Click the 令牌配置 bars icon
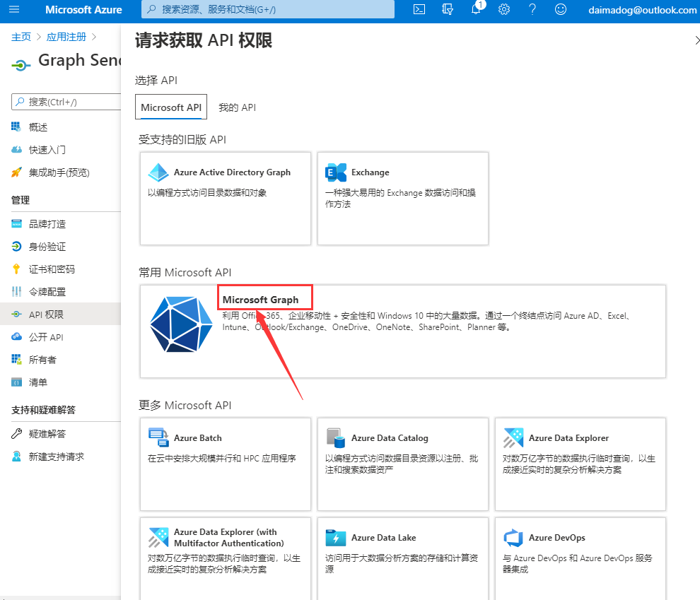The image size is (700, 600). coord(16,292)
